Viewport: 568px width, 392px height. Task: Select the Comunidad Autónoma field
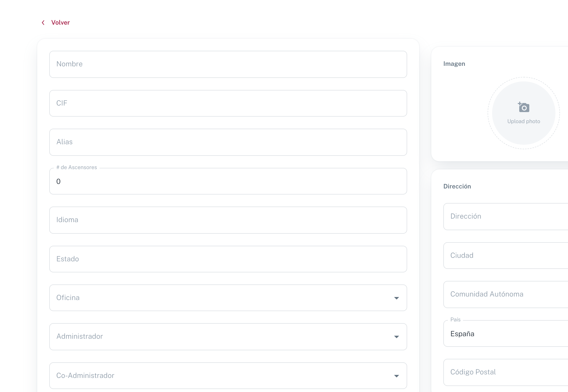[x=506, y=295]
